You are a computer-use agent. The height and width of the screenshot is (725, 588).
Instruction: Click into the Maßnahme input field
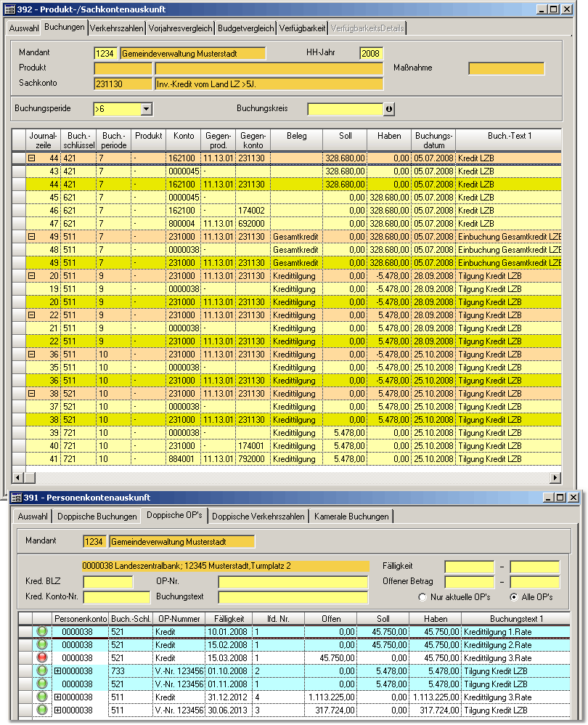(506, 68)
